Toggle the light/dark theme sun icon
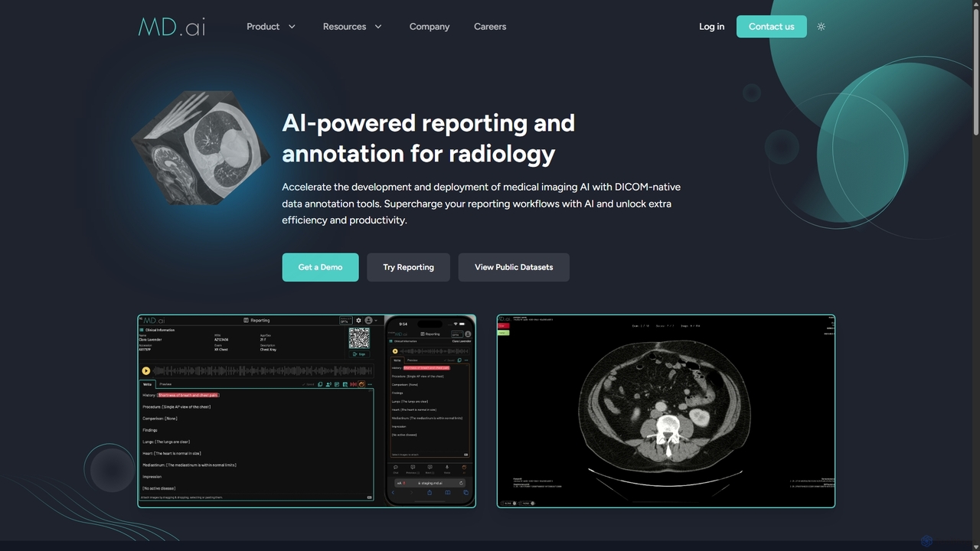980x551 pixels. tap(821, 27)
